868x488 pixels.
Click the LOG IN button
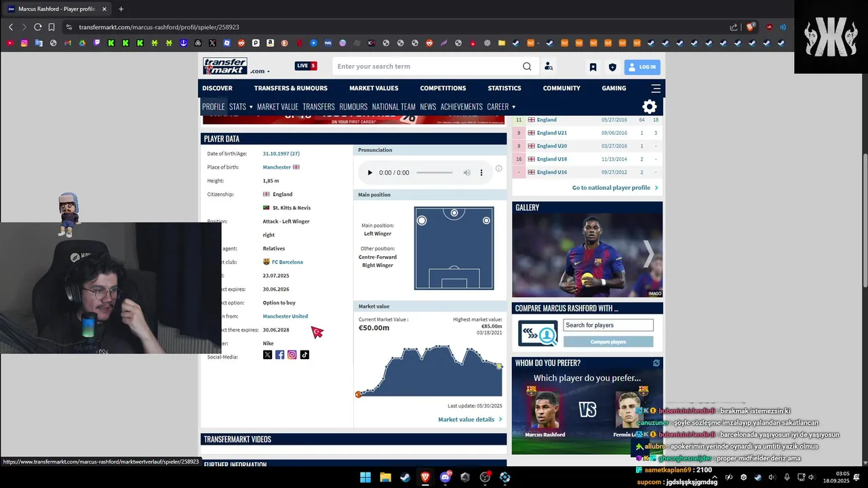coord(642,67)
